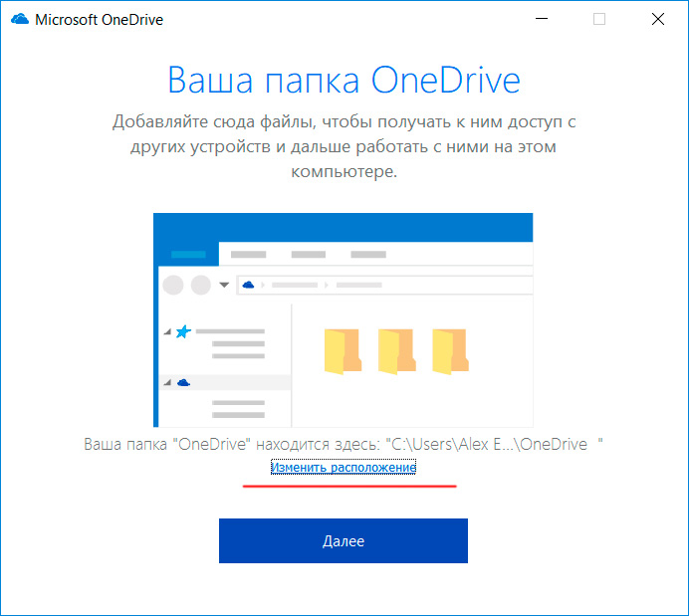Select the third yellow folder in illustration
689x616 pixels.
(x=451, y=351)
